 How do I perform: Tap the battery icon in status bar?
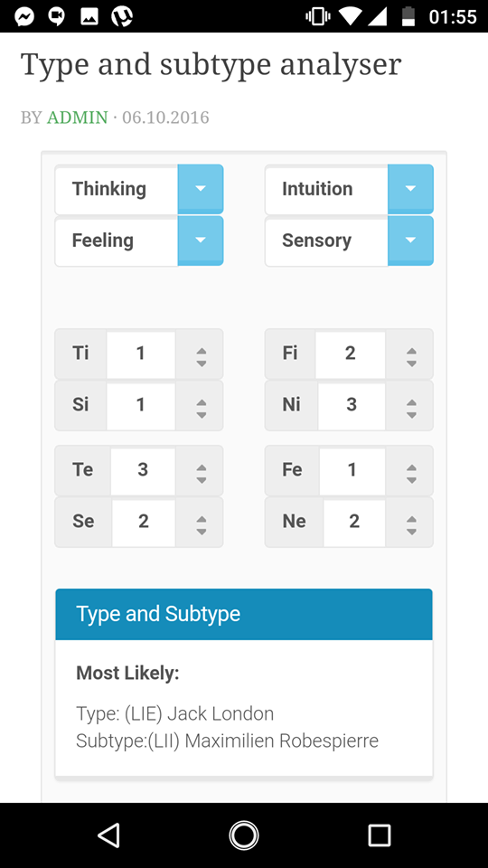(408, 16)
